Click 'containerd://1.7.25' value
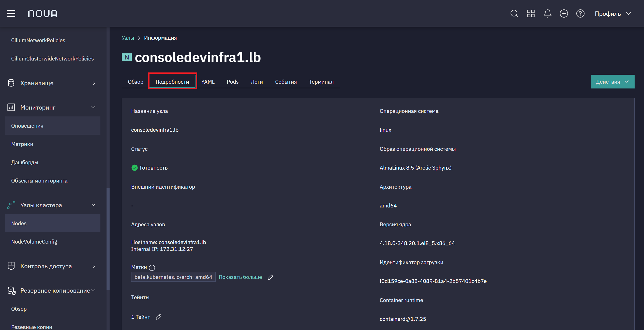 tap(403, 319)
